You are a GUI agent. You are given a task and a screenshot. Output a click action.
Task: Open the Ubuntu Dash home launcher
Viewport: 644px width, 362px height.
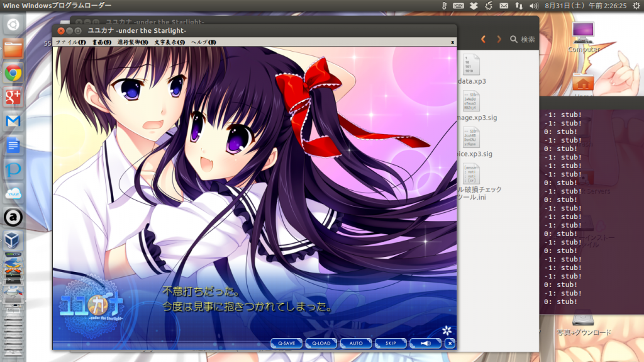pos(13,25)
